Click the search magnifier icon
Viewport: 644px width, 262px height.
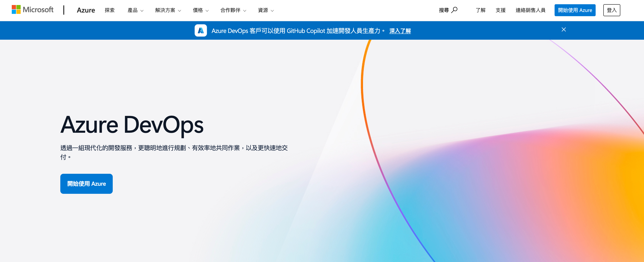pyautogui.click(x=454, y=10)
